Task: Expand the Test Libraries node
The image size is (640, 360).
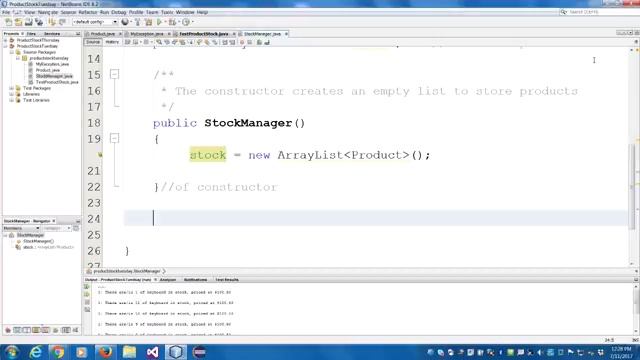Action: tap(12, 100)
